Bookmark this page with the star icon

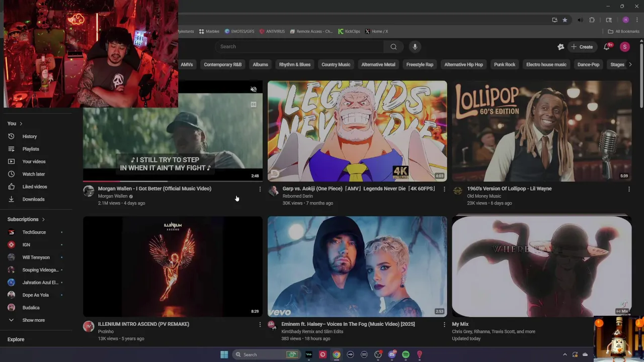[565, 20]
